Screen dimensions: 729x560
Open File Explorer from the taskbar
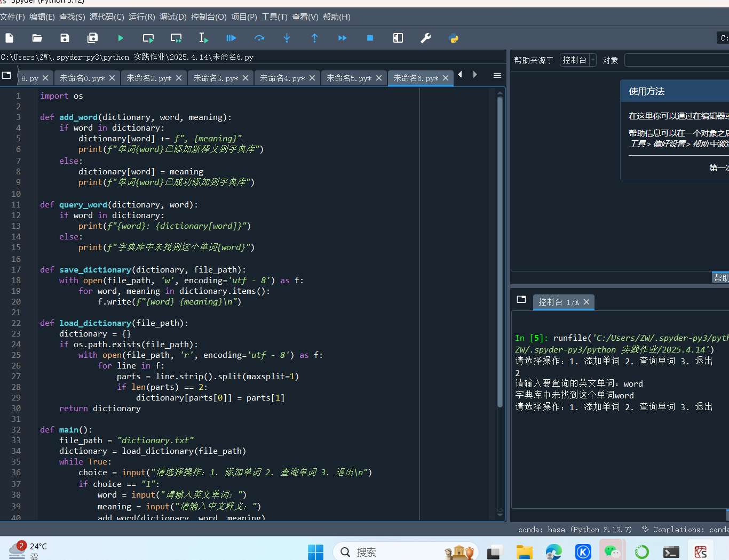pyautogui.click(x=524, y=552)
